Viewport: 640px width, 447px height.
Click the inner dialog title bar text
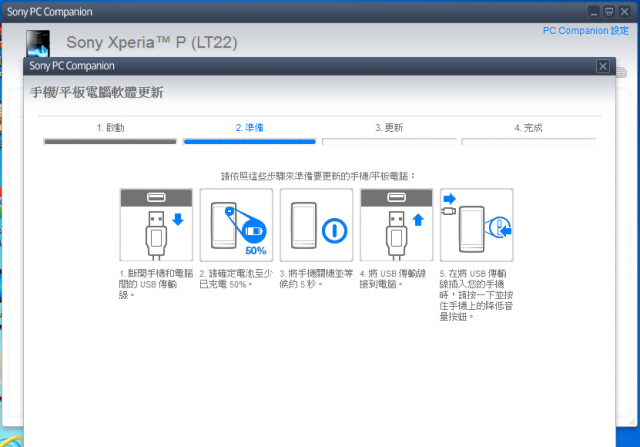pos(72,66)
